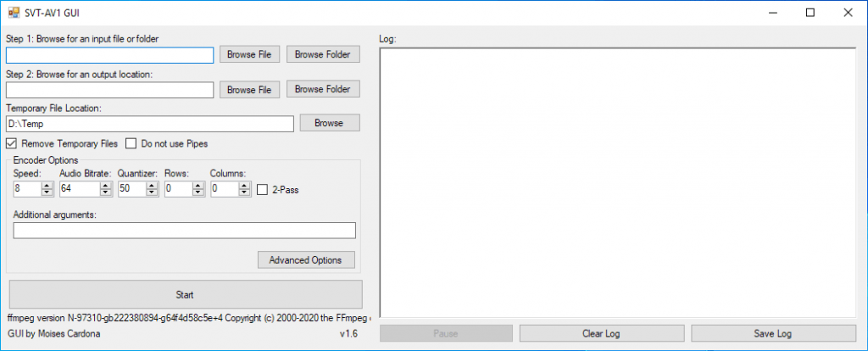The image size is (868, 351).
Task: Click the v1.6 version label
Action: coord(348,334)
